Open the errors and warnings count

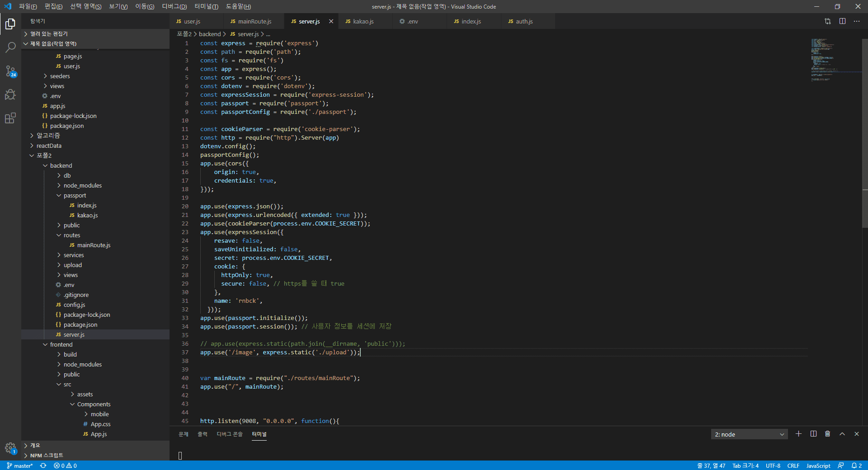(x=65, y=465)
